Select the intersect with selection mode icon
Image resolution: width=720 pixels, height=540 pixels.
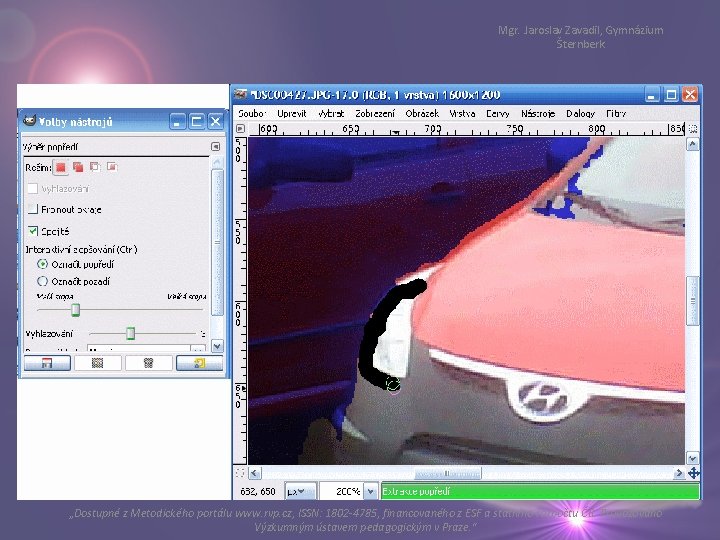[x=112, y=167]
